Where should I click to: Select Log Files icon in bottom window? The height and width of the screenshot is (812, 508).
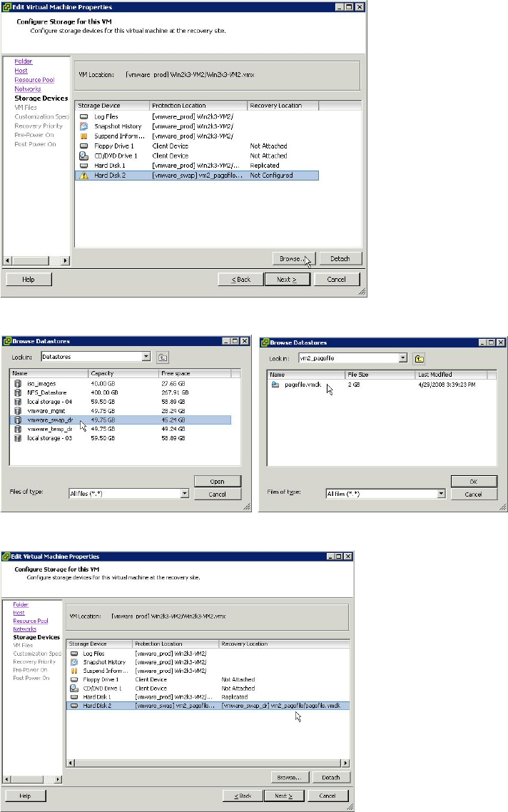pos(74,654)
